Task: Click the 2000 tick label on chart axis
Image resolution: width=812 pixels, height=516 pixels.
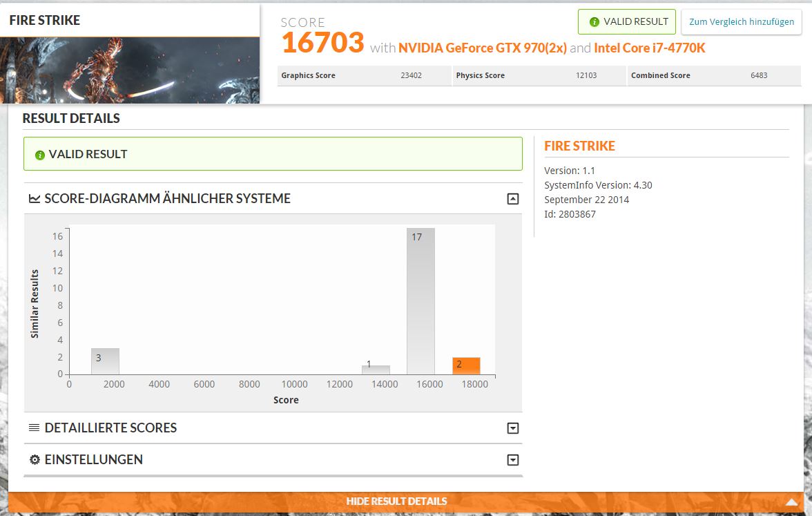Action: coord(114,384)
